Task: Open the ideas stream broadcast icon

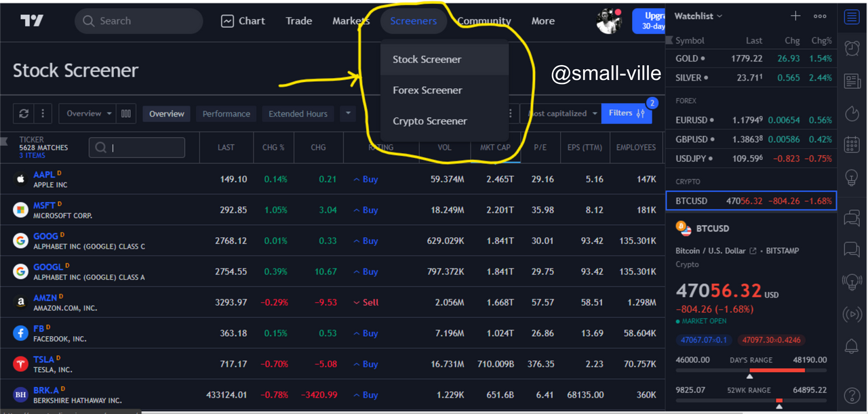Action: (x=852, y=281)
